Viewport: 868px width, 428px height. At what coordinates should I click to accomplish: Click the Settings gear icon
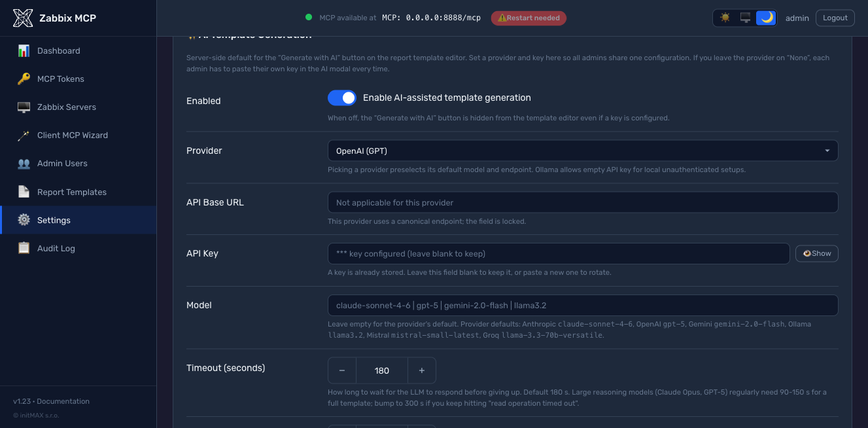pos(24,220)
